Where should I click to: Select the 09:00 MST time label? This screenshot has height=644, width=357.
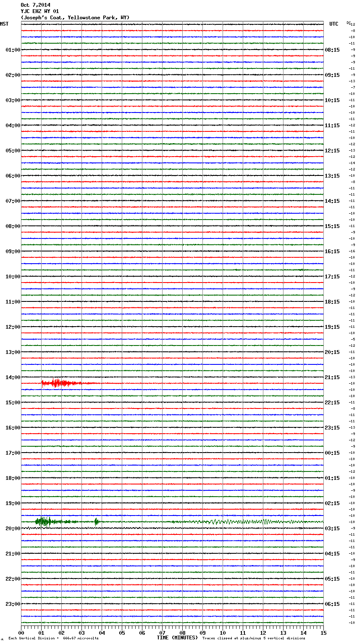click(13, 251)
